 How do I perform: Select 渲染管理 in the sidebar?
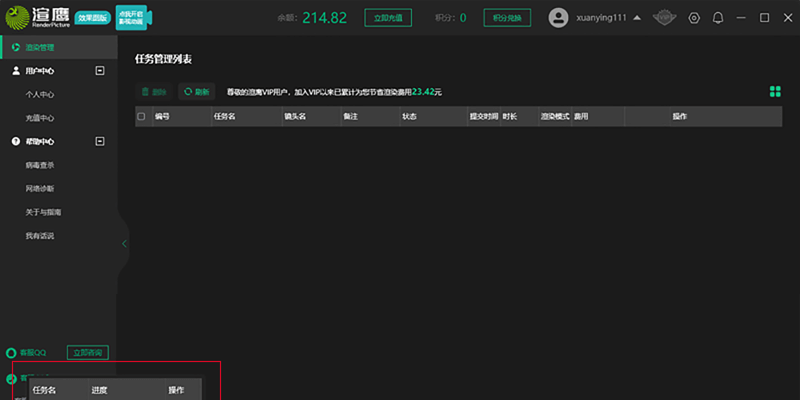click(40, 47)
